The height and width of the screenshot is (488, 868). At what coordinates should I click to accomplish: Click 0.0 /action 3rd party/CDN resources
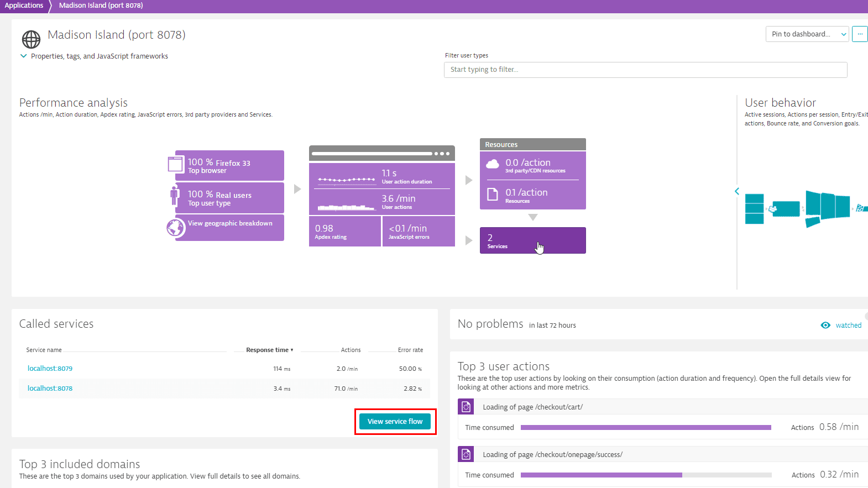[532, 165]
